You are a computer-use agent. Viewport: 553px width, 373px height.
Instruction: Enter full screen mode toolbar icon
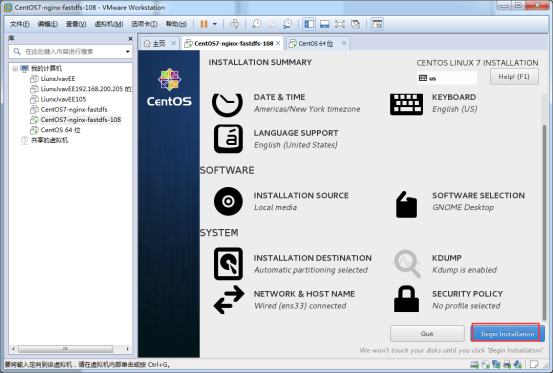point(340,24)
